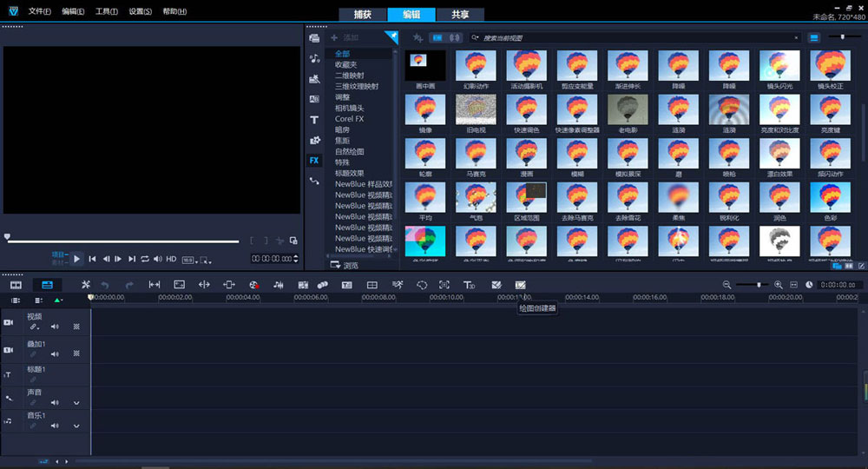Open the 编辑 menu in menu bar
This screenshot has height=469, width=868.
(73, 11)
